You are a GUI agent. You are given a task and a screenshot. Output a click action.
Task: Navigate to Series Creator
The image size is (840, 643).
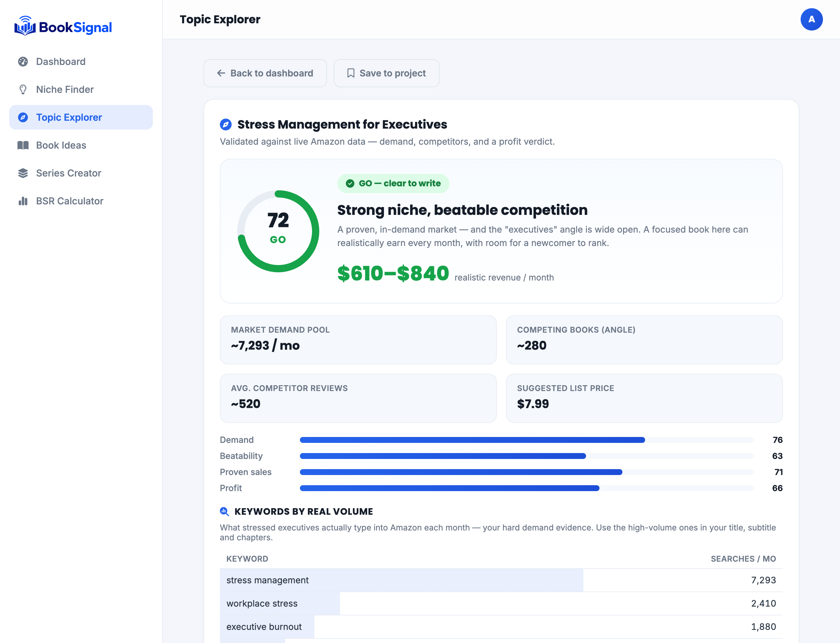tap(81, 173)
